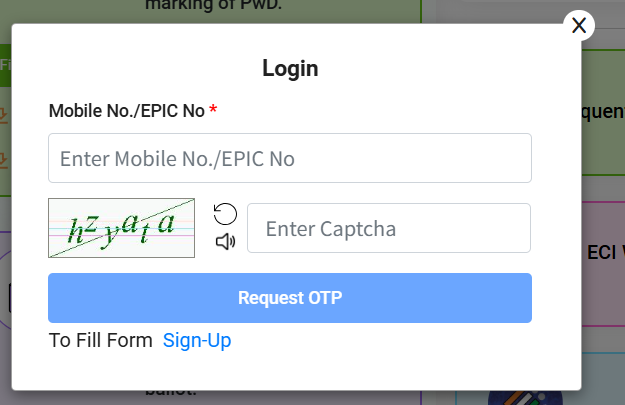
Task: Close the Login dialog with X
Action: pyautogui.click(x=579, y=26)
